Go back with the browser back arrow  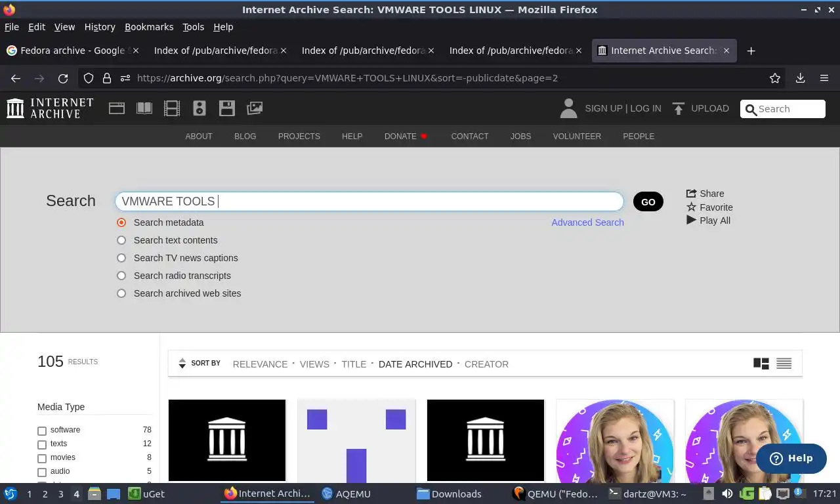click(x=16, y=78)
